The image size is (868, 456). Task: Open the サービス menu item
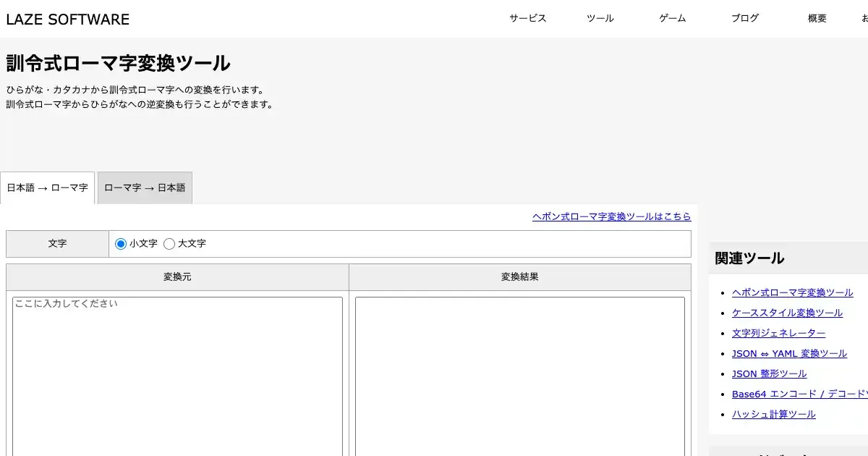point(527,19)
